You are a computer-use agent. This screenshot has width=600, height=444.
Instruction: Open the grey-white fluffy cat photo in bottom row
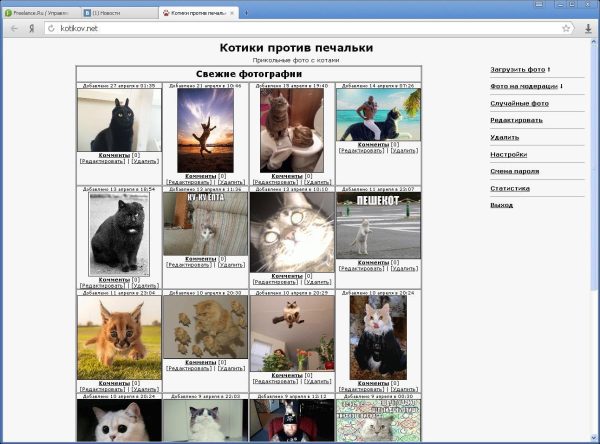click(205, 420)
